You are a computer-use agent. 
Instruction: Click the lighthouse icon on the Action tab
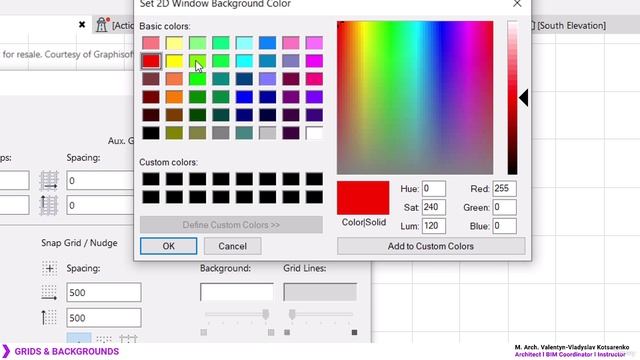pos(102,25)
